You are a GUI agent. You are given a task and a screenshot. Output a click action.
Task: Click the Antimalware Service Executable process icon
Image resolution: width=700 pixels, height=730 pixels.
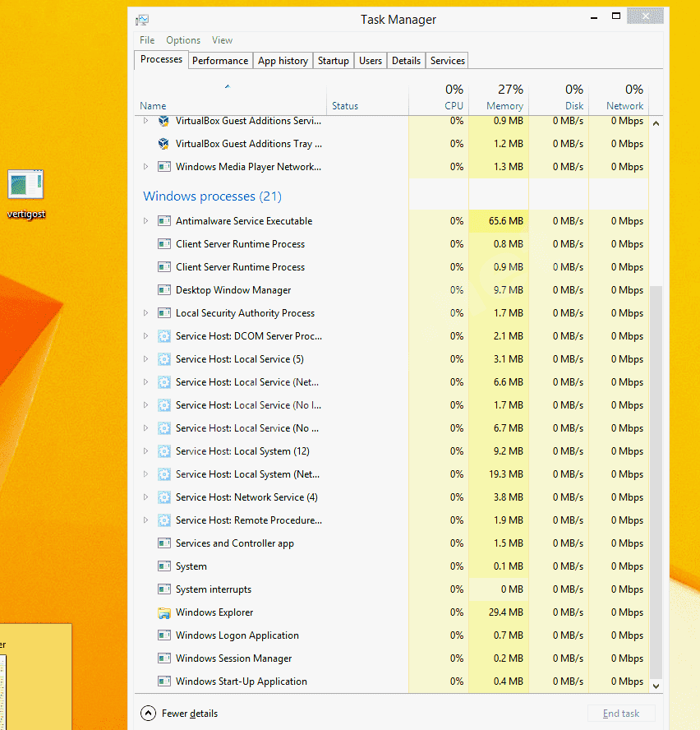163,221
